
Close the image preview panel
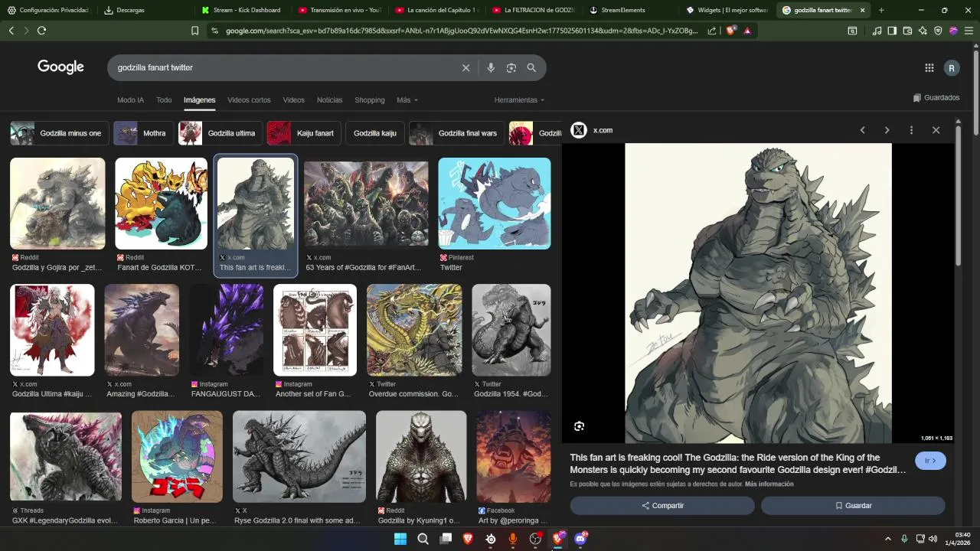[936, 130]
